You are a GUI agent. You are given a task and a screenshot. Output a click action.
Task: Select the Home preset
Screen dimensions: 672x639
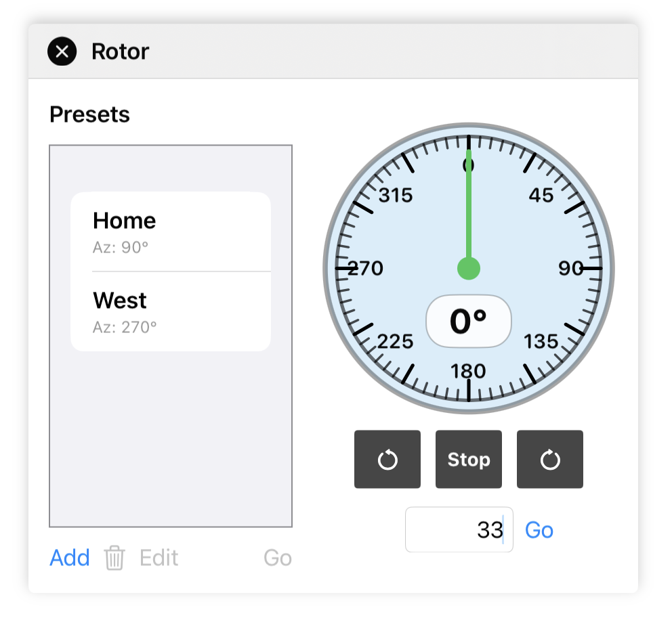coord(171,232)
